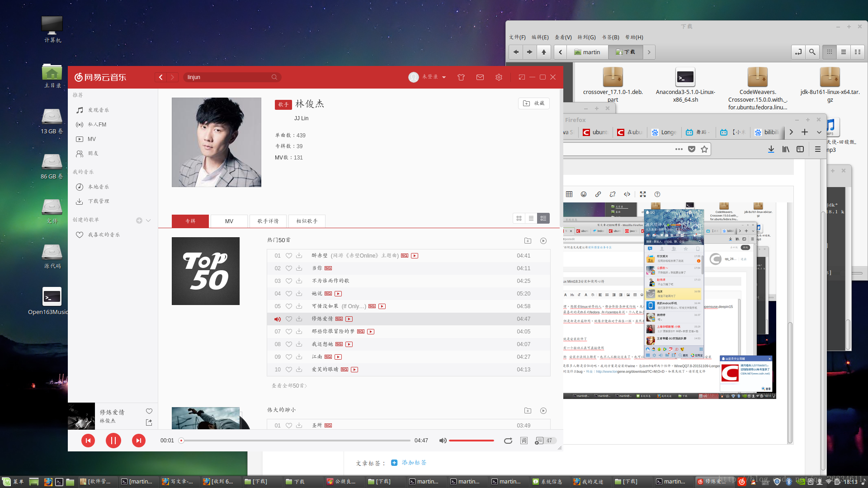
Task: Open the 计算机 desktop icon
Action: [52, 29]
